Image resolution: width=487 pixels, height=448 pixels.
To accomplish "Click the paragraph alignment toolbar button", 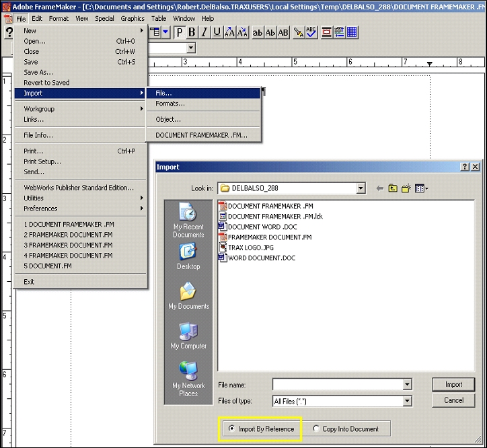I will pos(155,32).
